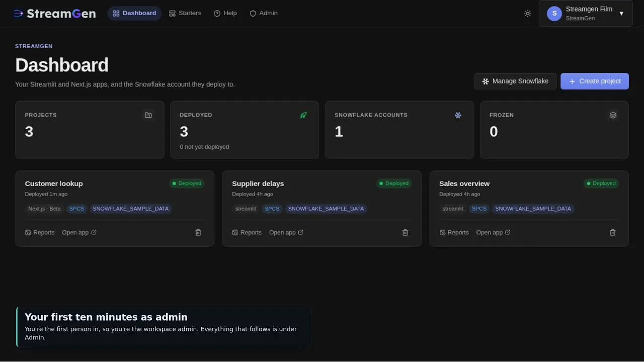Click the Frozen card layers icon
Screen dimensions: 644x362
pos(613,115)
